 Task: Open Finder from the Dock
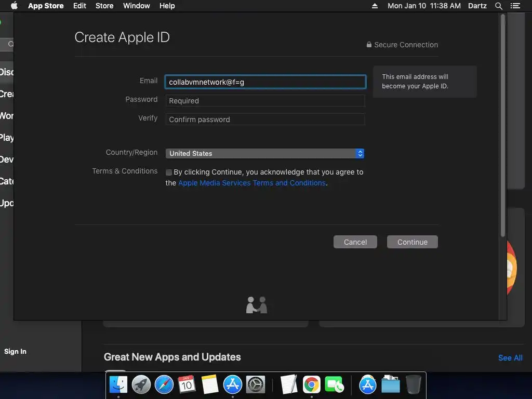click(118, 385)
